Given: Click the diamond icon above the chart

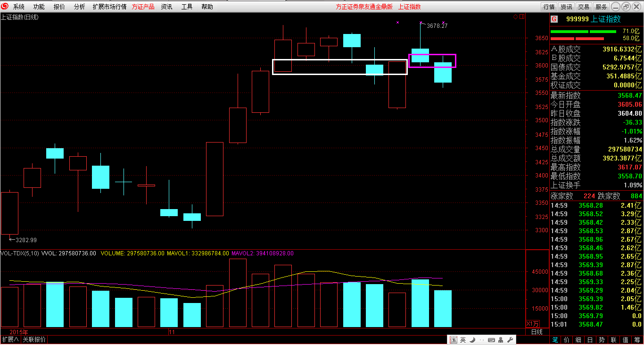Looking at the screenshot, I should [516, 17].
